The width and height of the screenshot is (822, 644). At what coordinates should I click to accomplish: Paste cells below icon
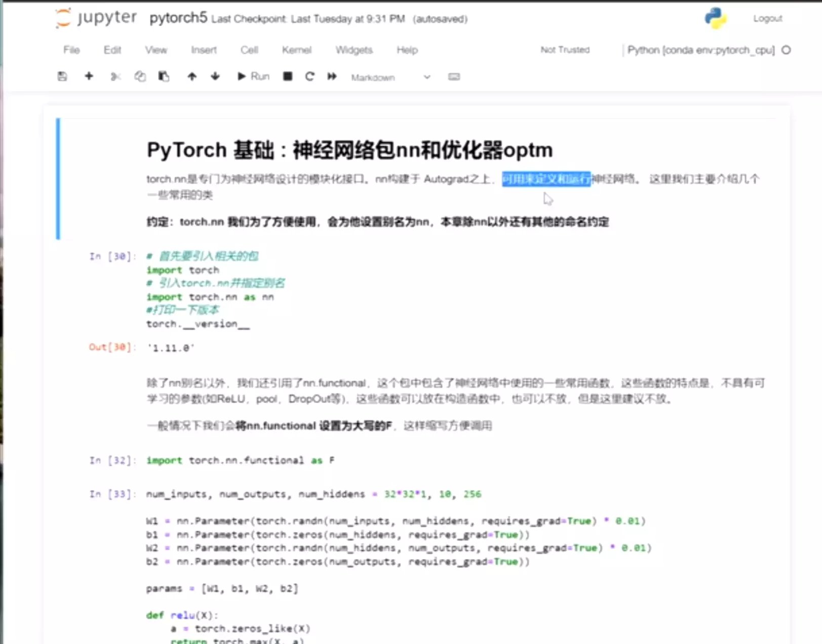[164, 76]
